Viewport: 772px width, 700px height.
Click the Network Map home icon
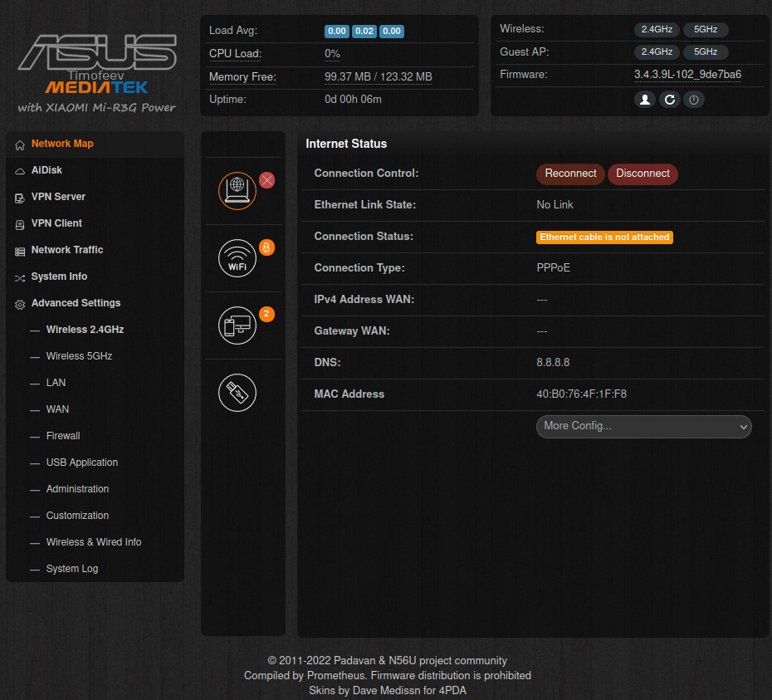point(20,144)
